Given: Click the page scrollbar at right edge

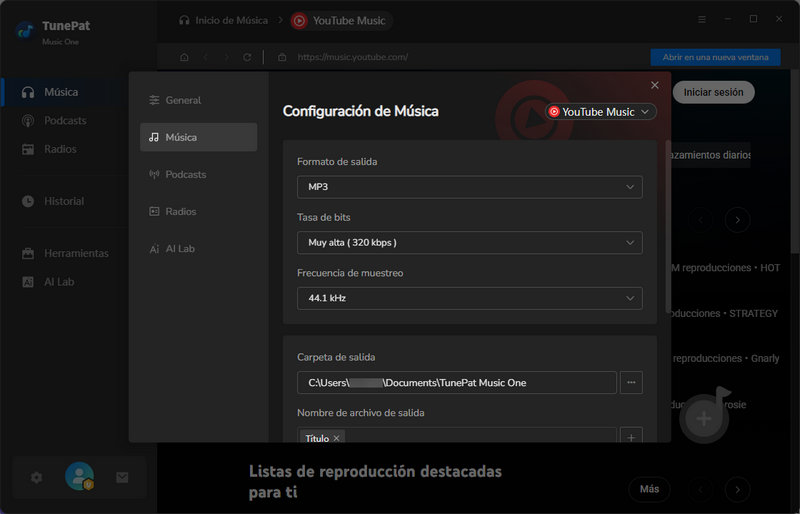Looking at the screenshot, I should pos(795,161).
